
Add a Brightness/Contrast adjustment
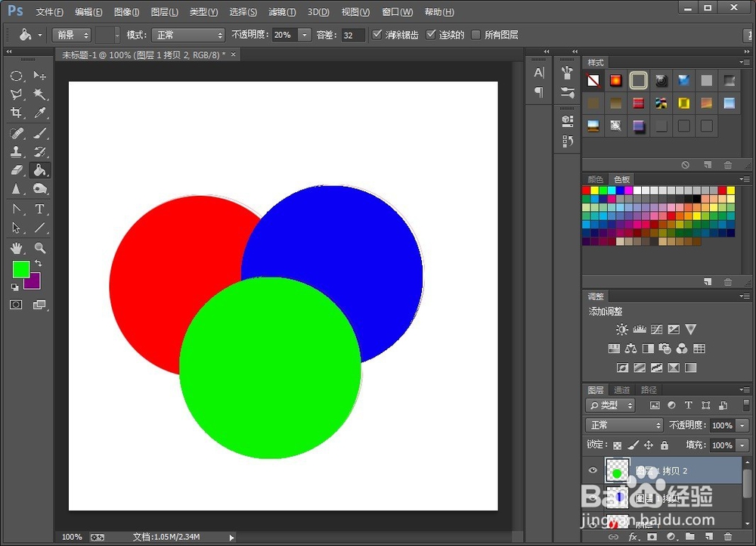[x=622, y=330]
